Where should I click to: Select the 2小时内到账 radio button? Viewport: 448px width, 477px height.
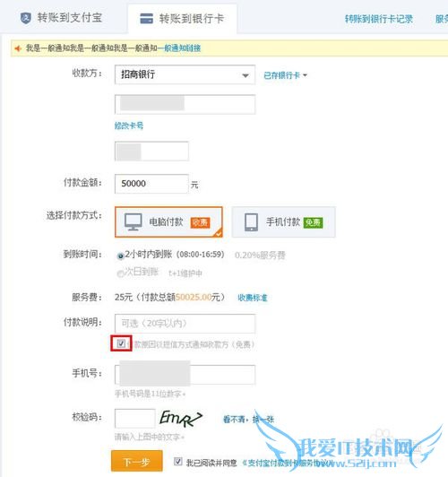point(120,256)
